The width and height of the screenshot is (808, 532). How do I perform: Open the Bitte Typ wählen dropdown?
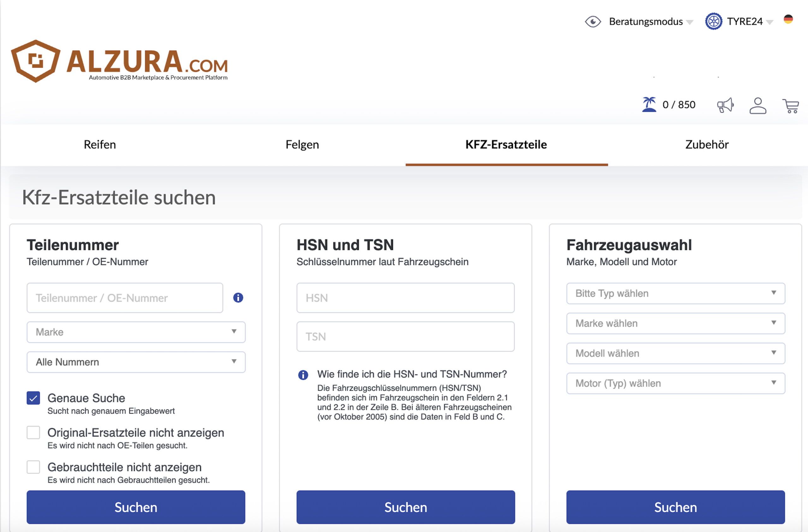pos(675,293)
